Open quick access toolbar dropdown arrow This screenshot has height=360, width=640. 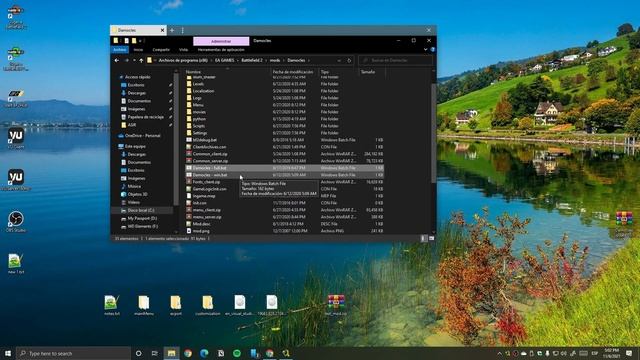pos(140,41)
